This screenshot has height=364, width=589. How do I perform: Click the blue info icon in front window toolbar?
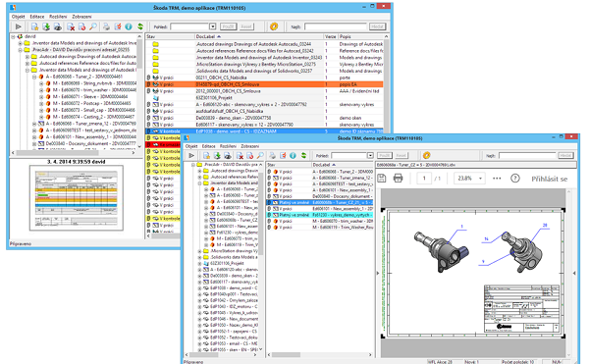point(293,155)
